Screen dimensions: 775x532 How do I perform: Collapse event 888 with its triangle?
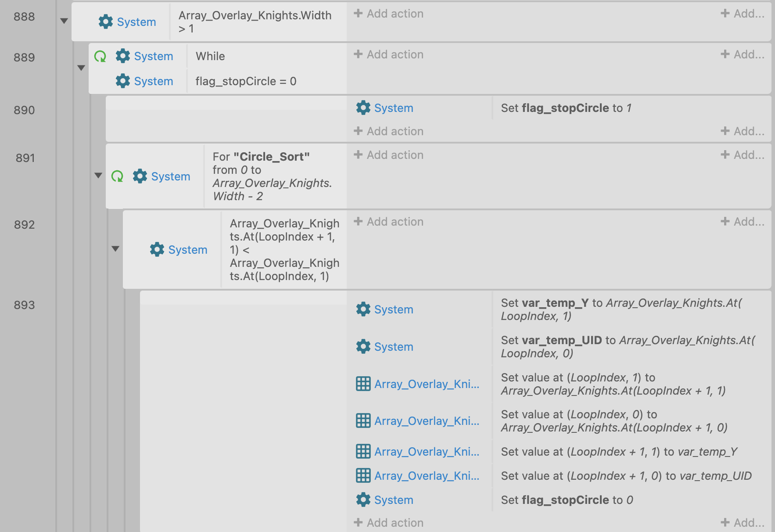(64, 21)
